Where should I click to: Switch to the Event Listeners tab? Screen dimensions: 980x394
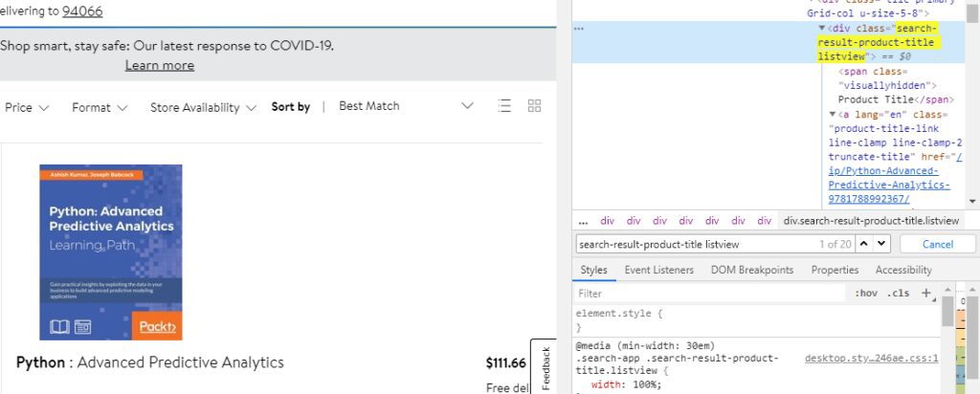coord(658,270)
